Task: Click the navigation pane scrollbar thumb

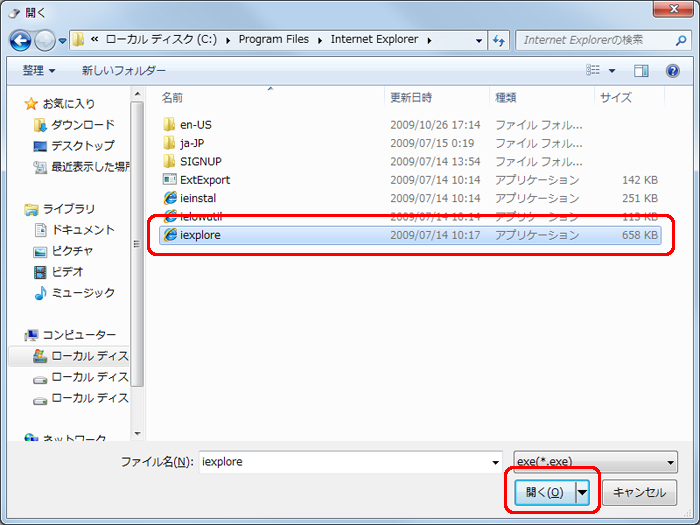Action: (x=137, y=244)
